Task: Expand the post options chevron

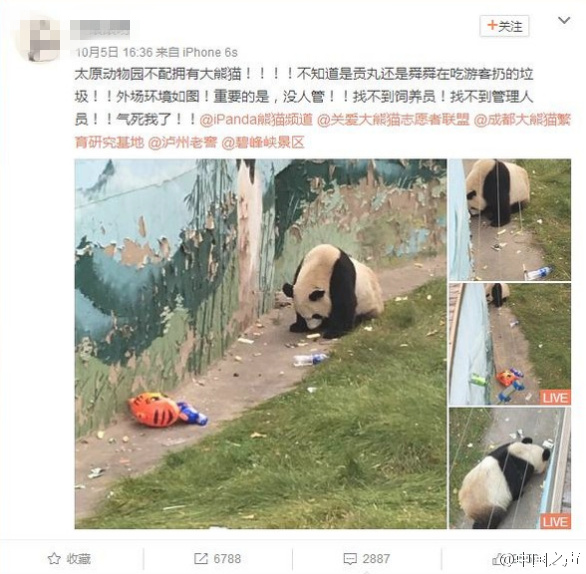Action: (564, 20)
